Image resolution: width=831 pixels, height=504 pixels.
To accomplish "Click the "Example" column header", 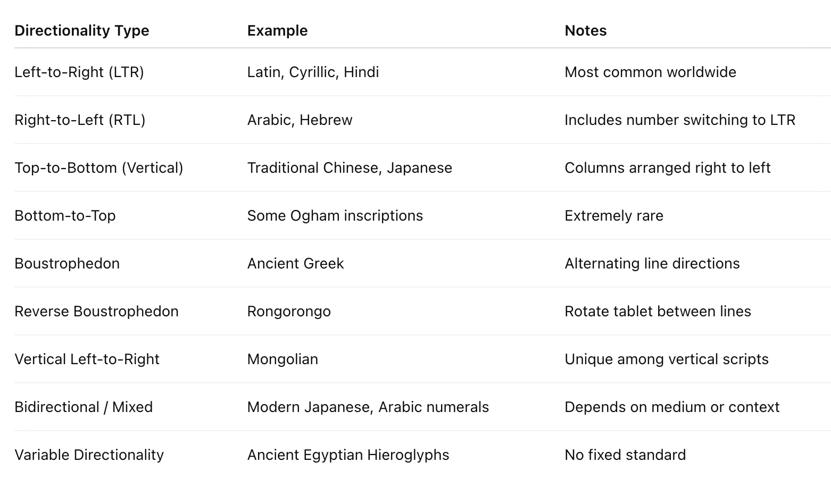I will click(277, 31).
